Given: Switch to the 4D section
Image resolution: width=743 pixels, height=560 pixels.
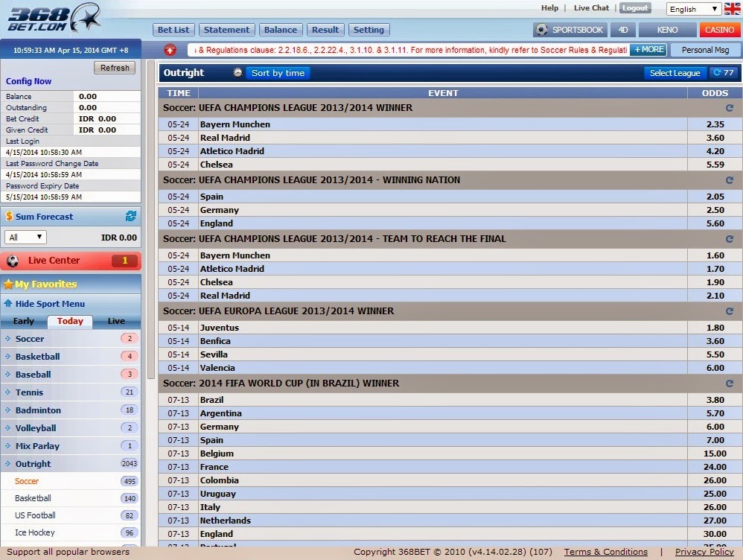Looking at the screenshot, I should 623,30.
